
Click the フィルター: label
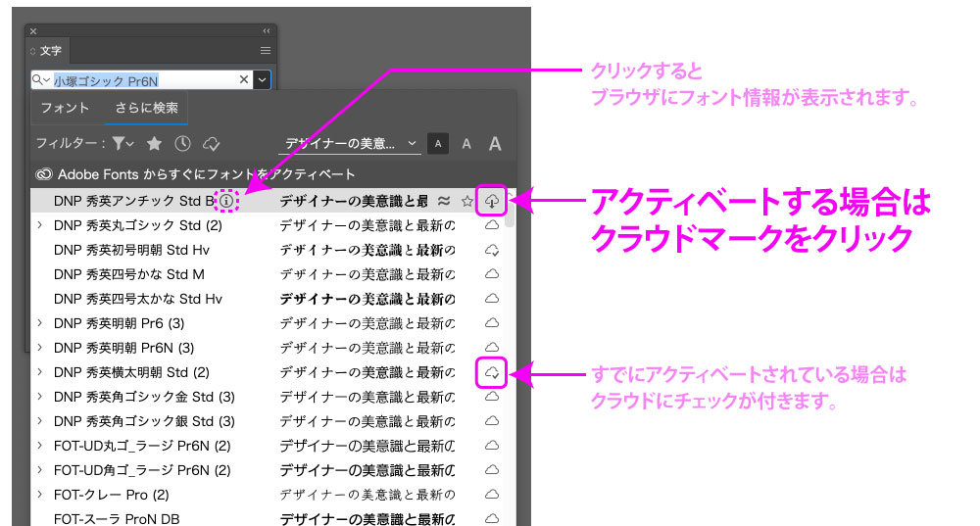[x=71, y=144]
